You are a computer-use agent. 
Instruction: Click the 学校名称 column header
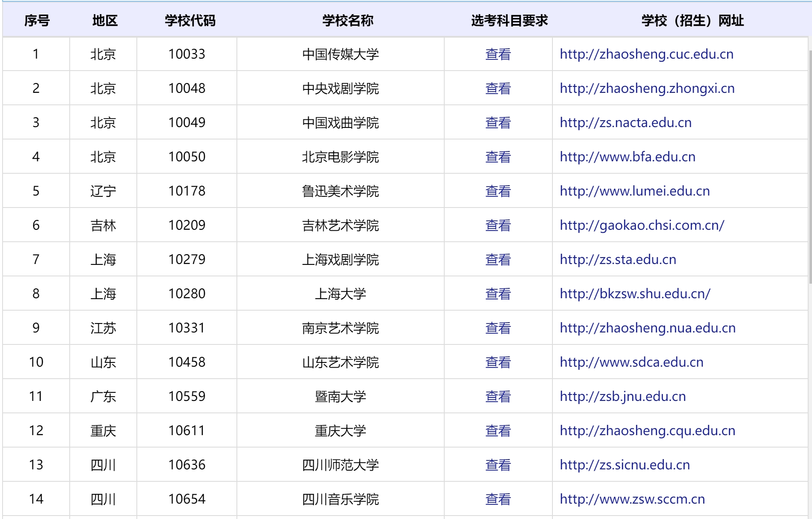click(348, 21)
